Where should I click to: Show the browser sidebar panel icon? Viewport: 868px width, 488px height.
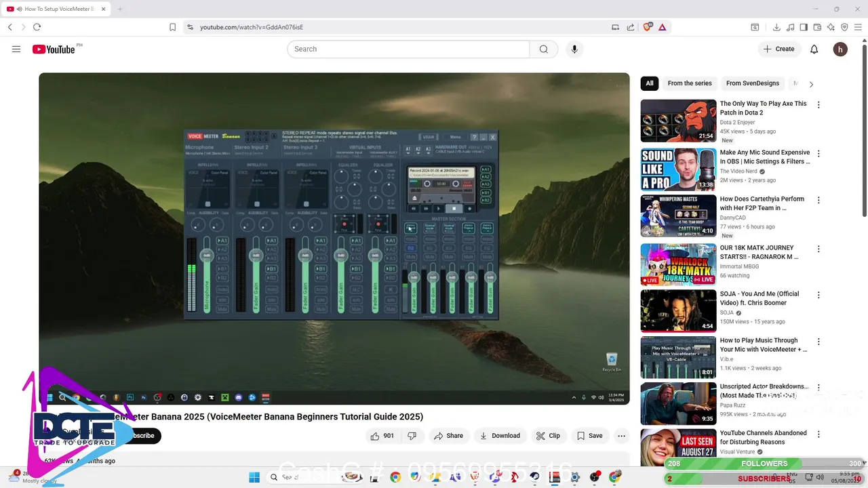804,27
